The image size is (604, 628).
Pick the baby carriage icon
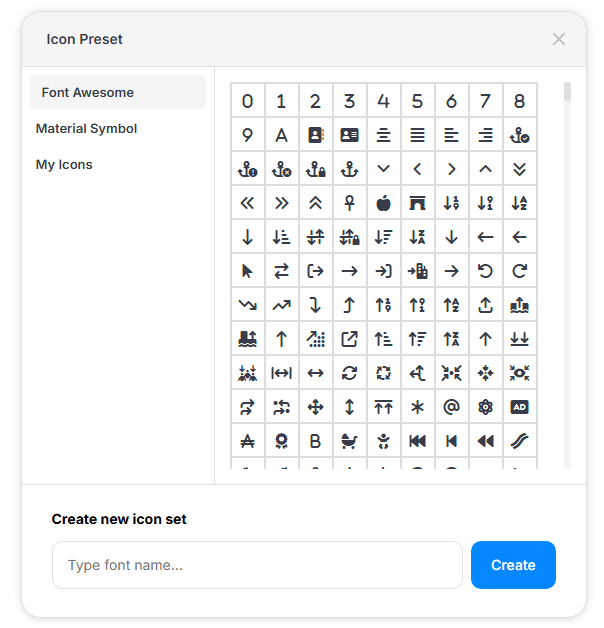(349, 441)
